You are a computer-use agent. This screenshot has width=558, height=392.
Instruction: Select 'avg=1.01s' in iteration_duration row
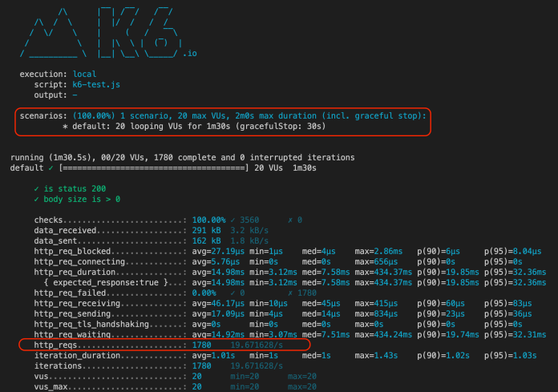[213, 355]
